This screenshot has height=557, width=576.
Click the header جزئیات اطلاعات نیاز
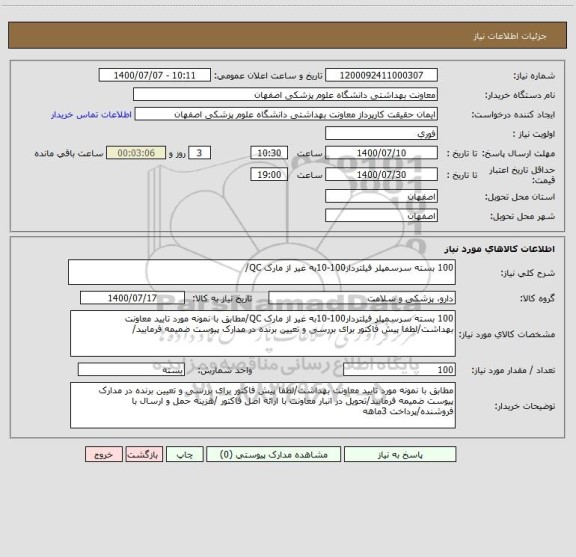(x=510, y=36)
